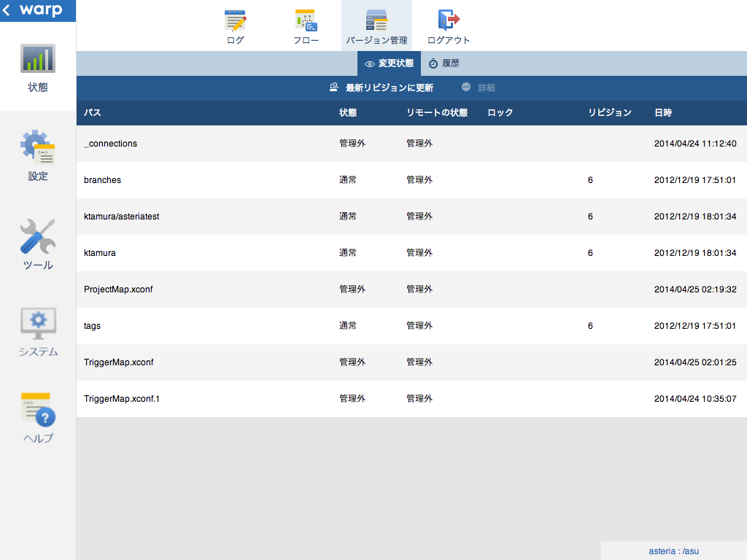Image resolution: width=747 pixels, height=560 pixels.
Task: Select the ktamura/asteriatest path row
Action: [411, 216]
